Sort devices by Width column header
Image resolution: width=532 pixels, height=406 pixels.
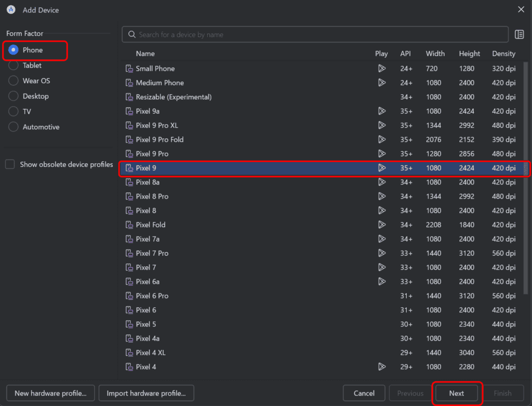pos(435,54)
